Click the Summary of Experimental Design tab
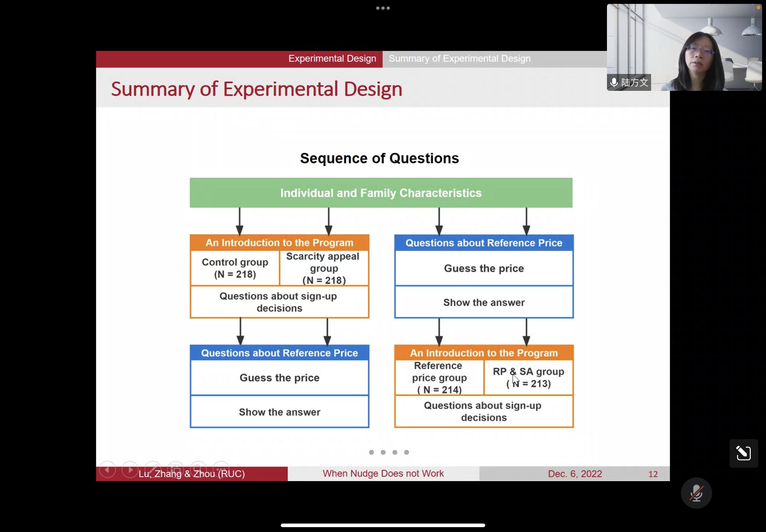This screenshot has height=532, width=766. (x=459, y=59)
